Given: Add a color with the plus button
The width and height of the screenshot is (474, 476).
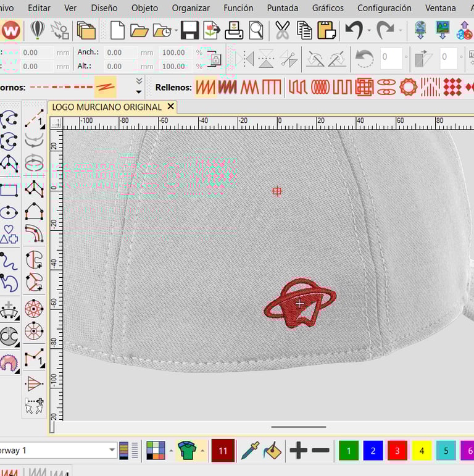Looking at the screenshot, I should point(299,450).
